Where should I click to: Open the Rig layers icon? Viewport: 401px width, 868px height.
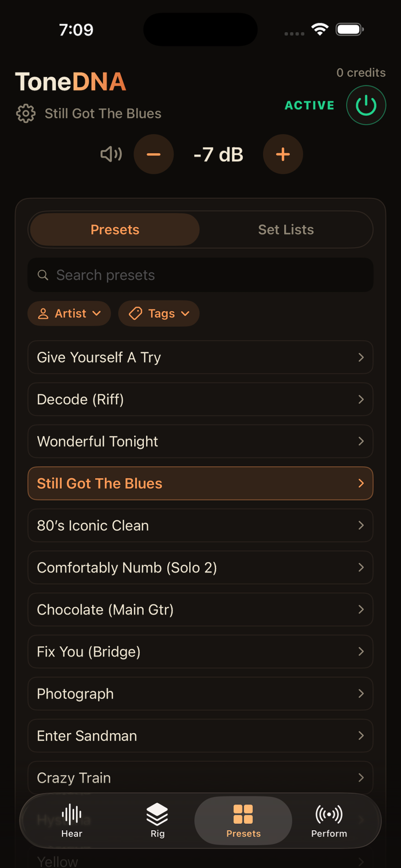(x=158, y=814)
